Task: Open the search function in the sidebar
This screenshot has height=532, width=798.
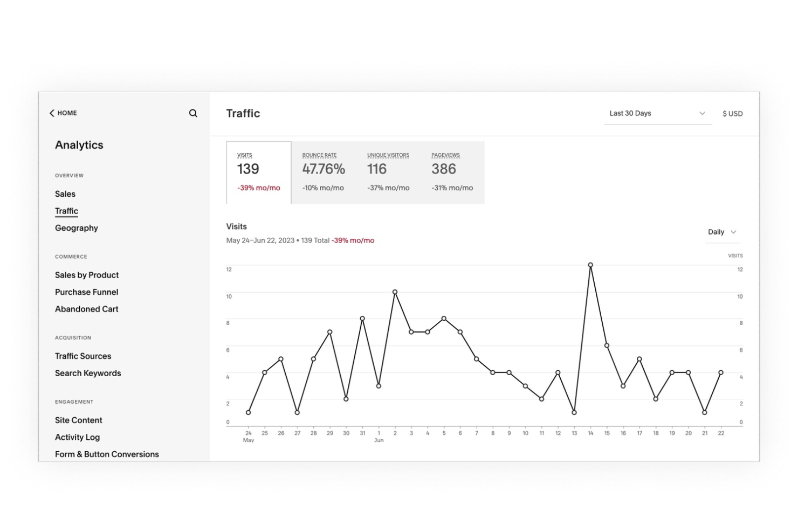Action: (x=193, y=113)
